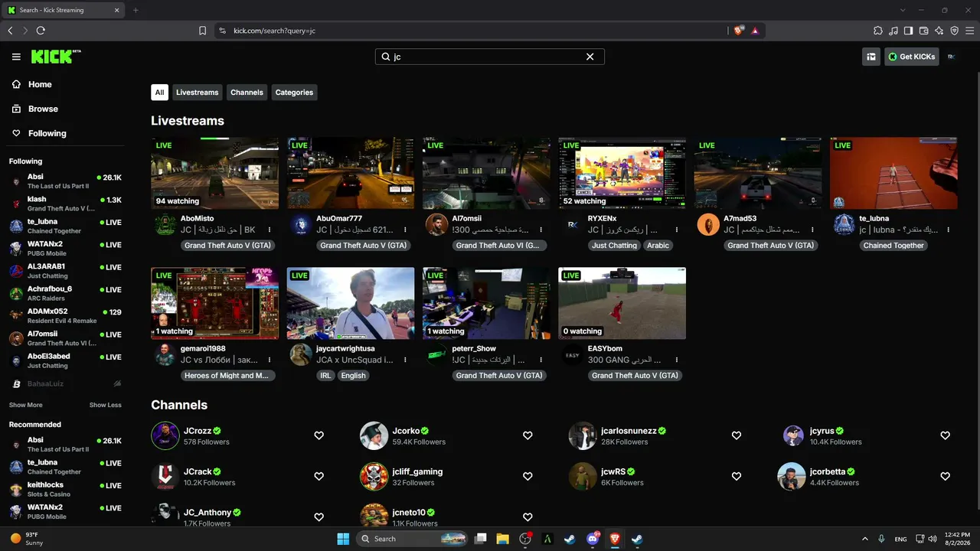Click the Brave Shields icon in address bar
The width and height of the screenshot is (980, 551).
click(738, 31)
